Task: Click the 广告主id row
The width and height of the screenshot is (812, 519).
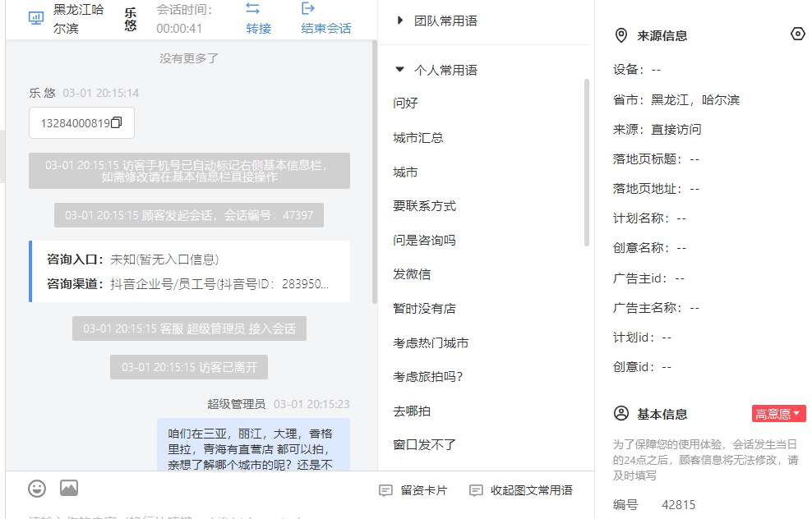Action: [649, 278]
